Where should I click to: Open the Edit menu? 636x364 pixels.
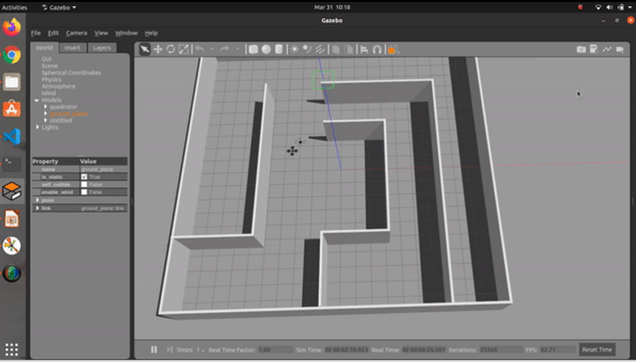(x=53, y=33)
